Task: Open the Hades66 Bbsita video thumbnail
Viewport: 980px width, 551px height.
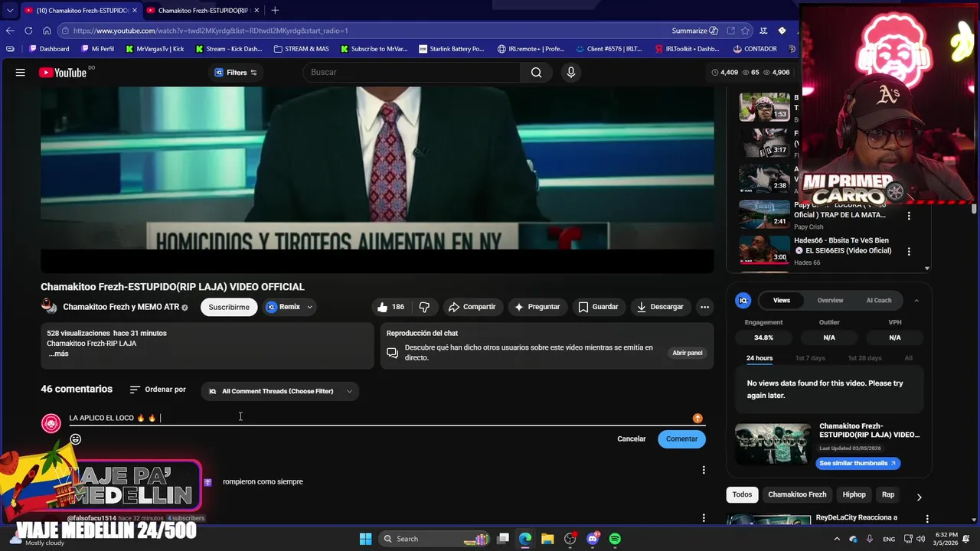Action: point(764,249)
